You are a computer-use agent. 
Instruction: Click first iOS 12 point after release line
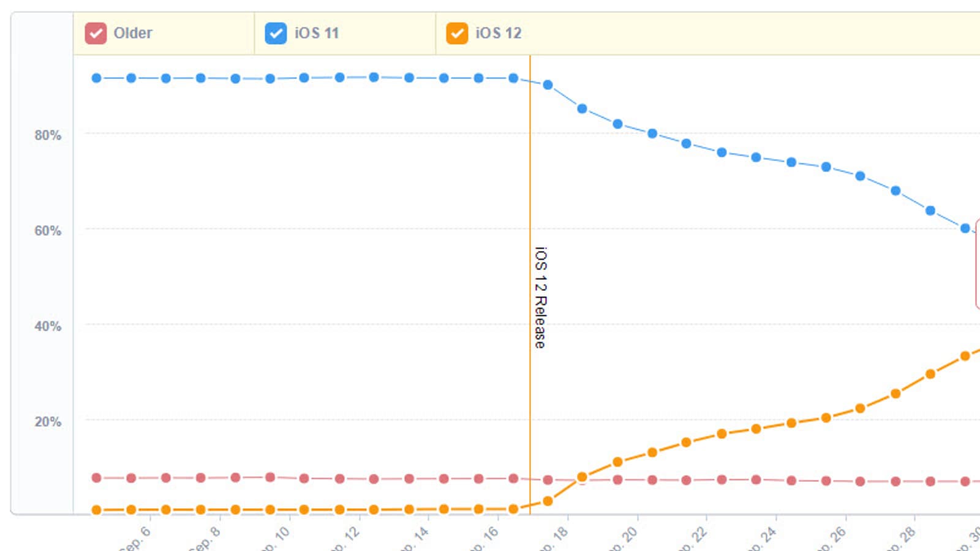[548, 501]
